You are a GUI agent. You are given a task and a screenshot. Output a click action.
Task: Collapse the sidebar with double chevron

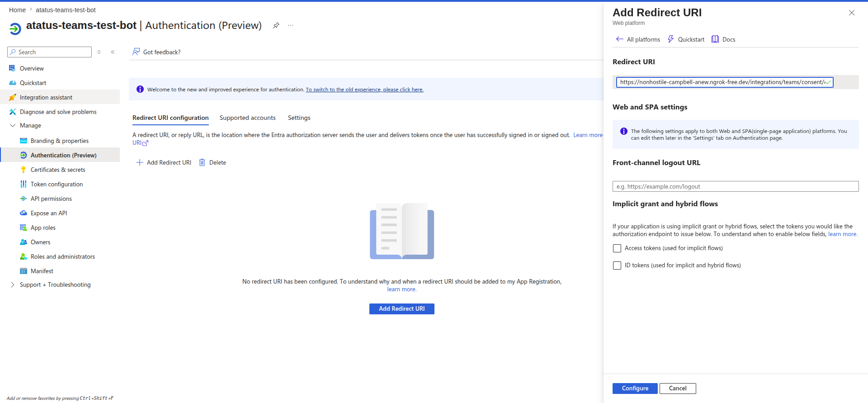point(113,52)
